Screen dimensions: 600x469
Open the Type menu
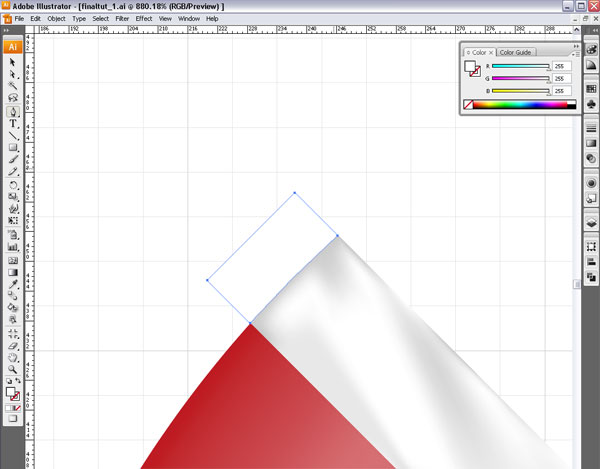pos(79,18)
